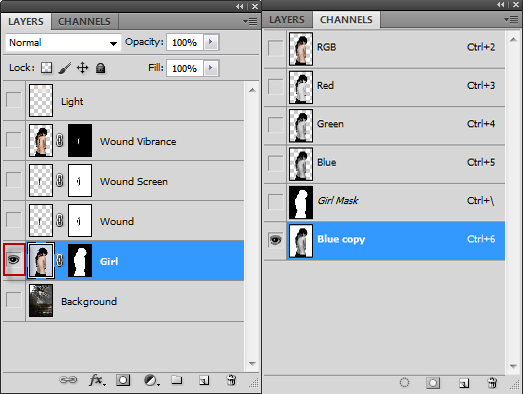Save selection as channel icon
This screenshot has width=524, height=394.
click(433, 383)
